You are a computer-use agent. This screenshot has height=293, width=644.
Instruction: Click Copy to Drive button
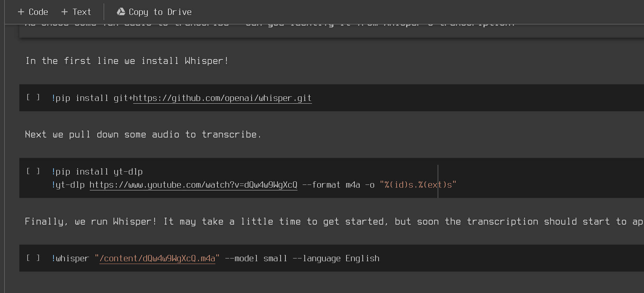pyautogui.click(x=154, y=12)
